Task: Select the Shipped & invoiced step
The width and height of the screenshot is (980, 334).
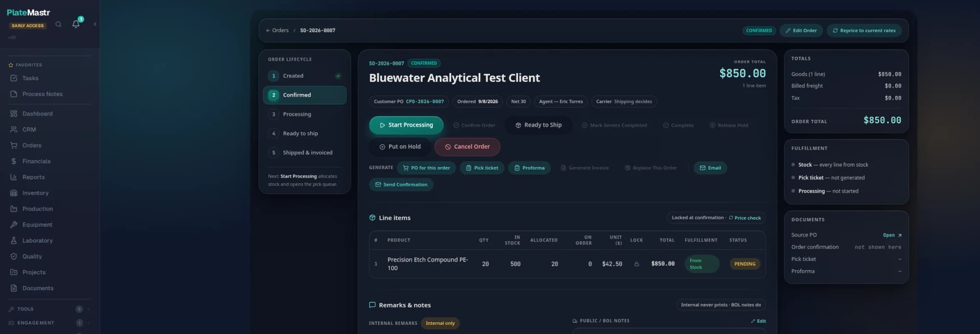Action: click(305, 152)
